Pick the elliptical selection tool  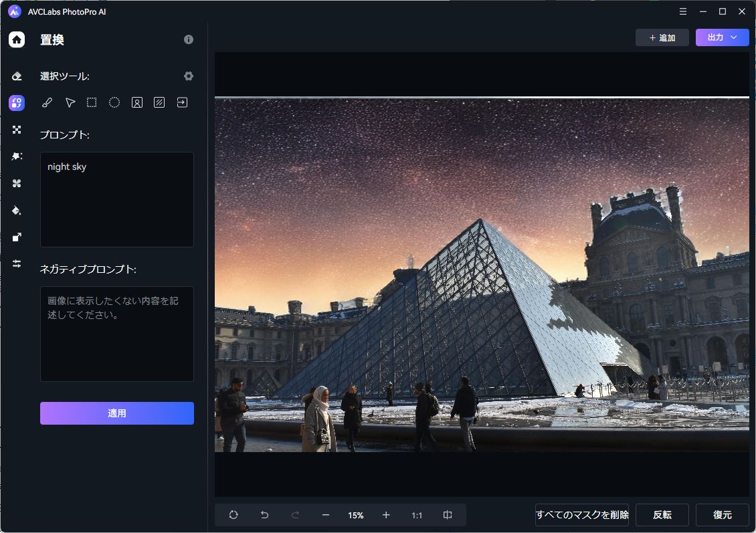click(114, 102)
